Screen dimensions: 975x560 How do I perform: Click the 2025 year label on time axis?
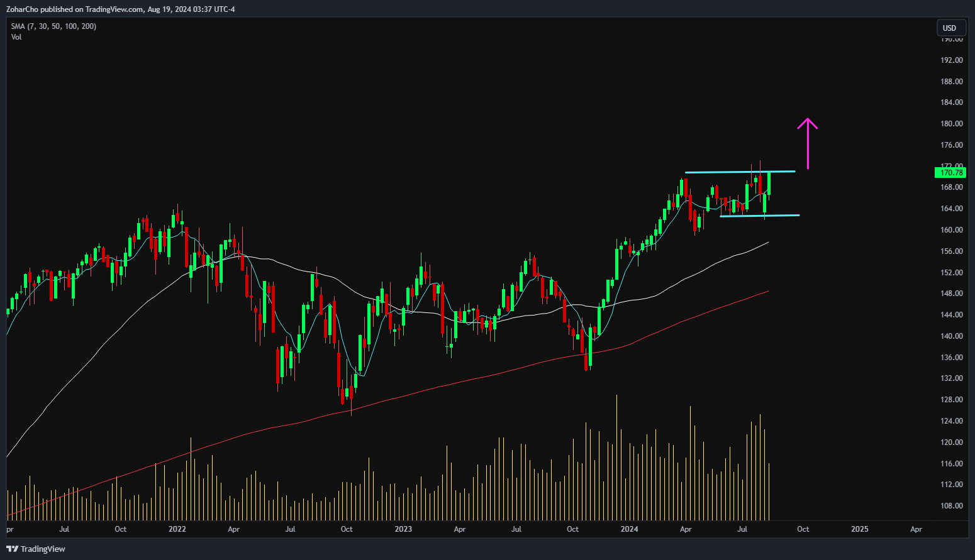pyautogui.click(x=859, y=529)
